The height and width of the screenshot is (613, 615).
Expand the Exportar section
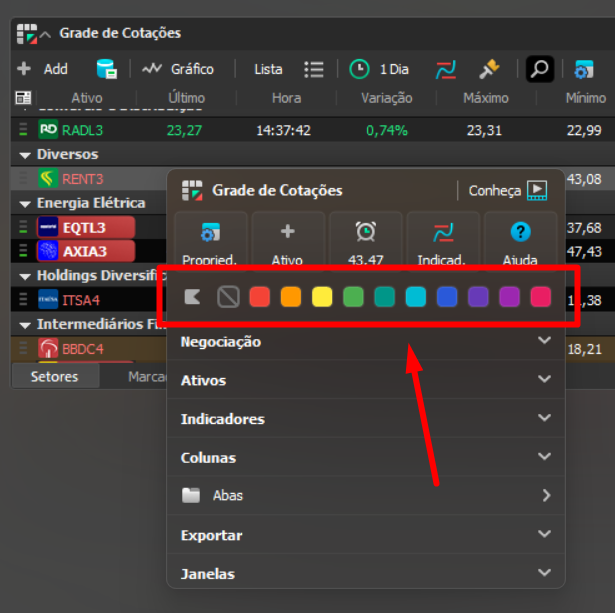pyautogui.click(x=366, y=535)
